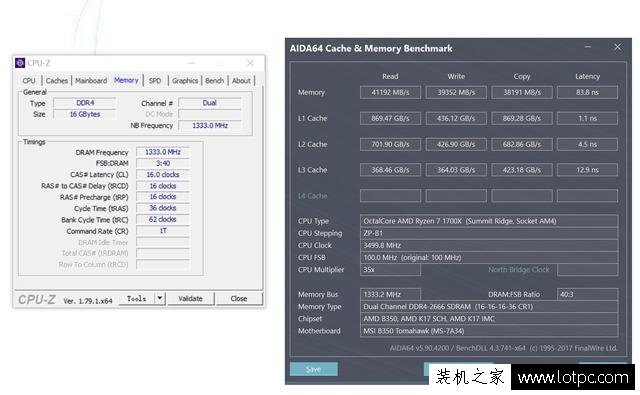Select L3 Cache Latency value 12.9 ns
Screen dimensions: 640x395
[587, 170]
